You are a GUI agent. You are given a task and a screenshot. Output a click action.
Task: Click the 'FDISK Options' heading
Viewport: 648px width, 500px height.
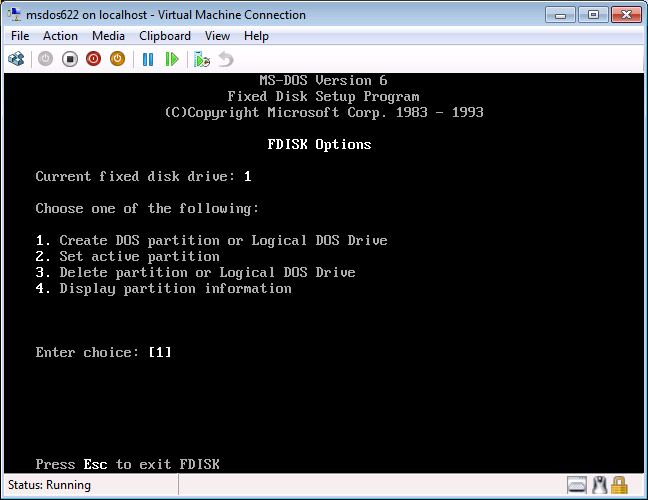(319, 145)
